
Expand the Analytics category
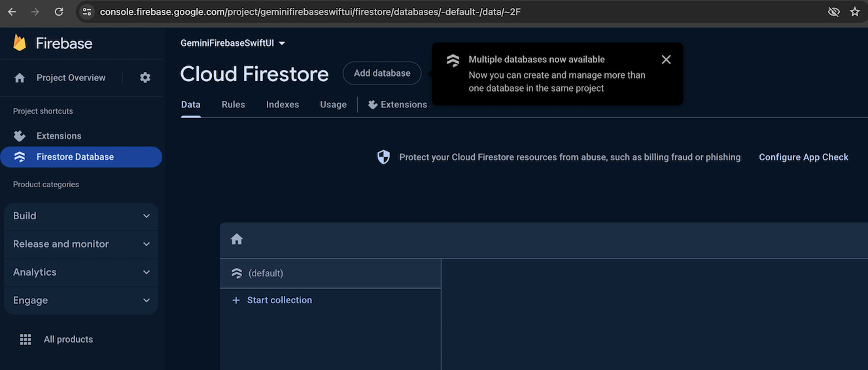click(81, 272)
